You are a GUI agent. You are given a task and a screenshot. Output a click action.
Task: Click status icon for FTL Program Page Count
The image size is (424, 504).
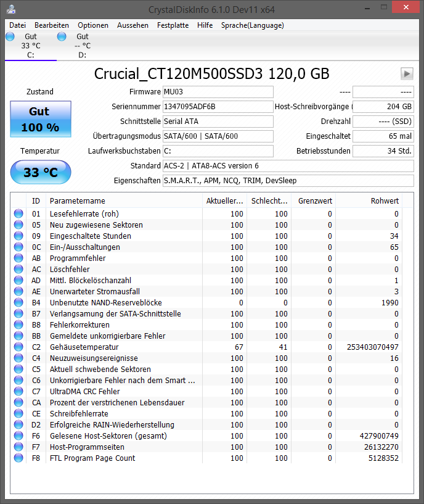tap(18, 458)
